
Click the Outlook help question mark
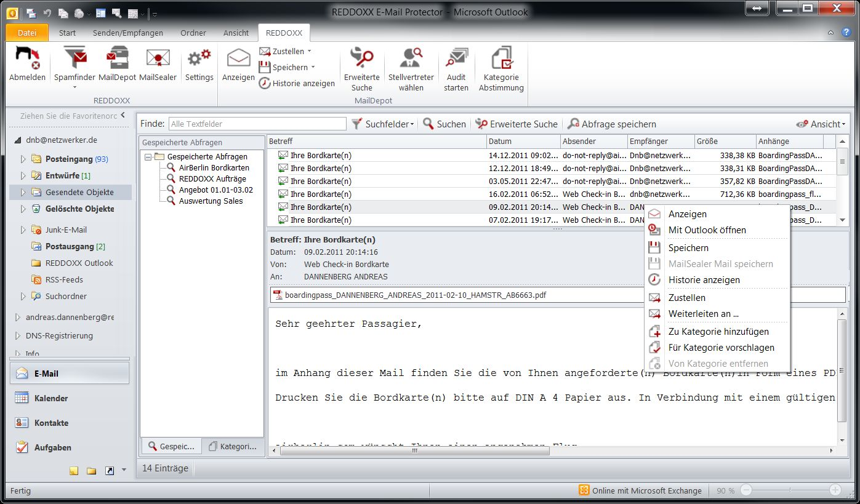click(845, 33)
